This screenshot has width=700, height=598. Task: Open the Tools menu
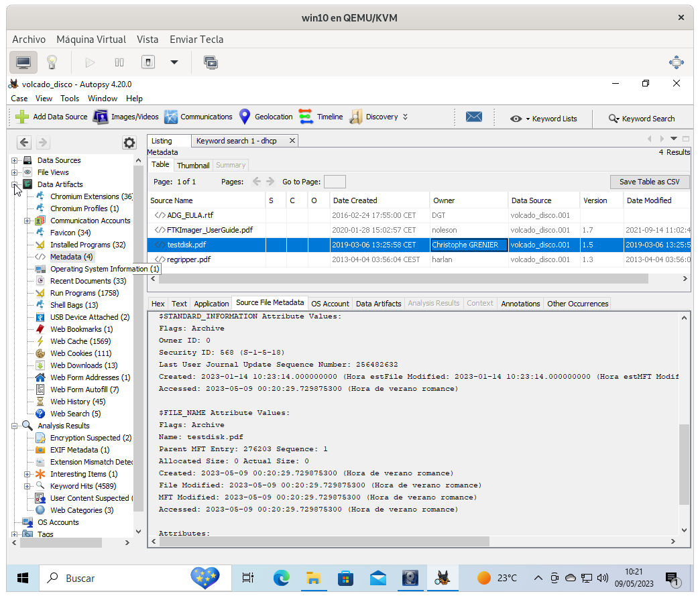(x=70, y=99)
